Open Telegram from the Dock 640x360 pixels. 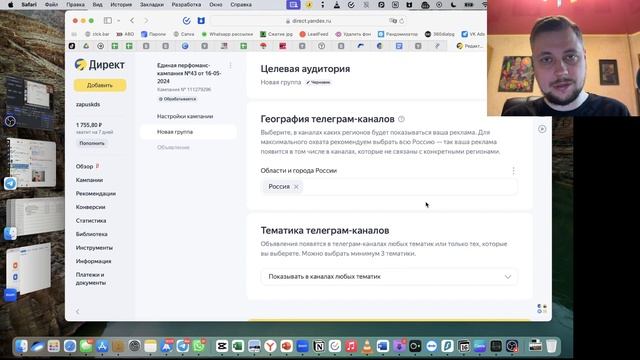pyautogui.click(x=182, y=346)
